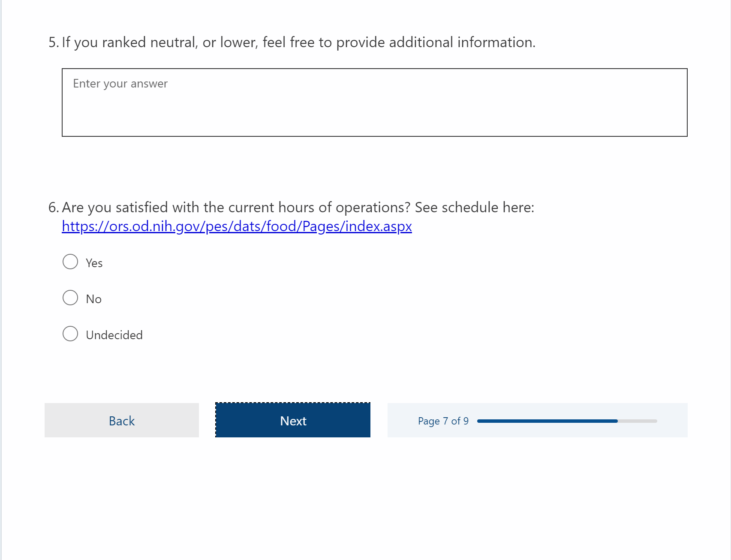The width and height of the screenshot is (731, 560).
Task: Focus the additional information answer box
Action: [x=374, y=102]
